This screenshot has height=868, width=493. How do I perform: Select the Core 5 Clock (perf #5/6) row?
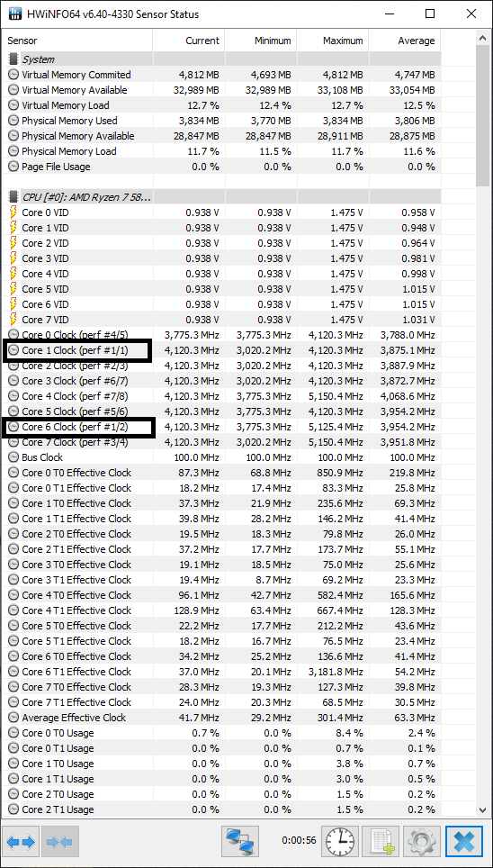222,411
